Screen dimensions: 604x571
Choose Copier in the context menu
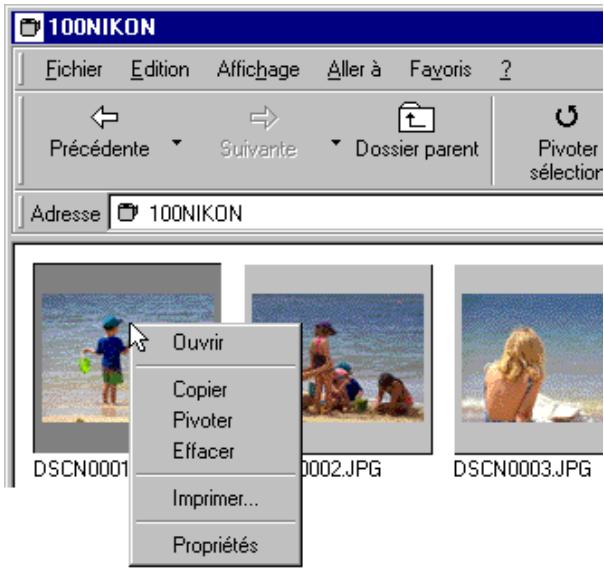(215, 390)
